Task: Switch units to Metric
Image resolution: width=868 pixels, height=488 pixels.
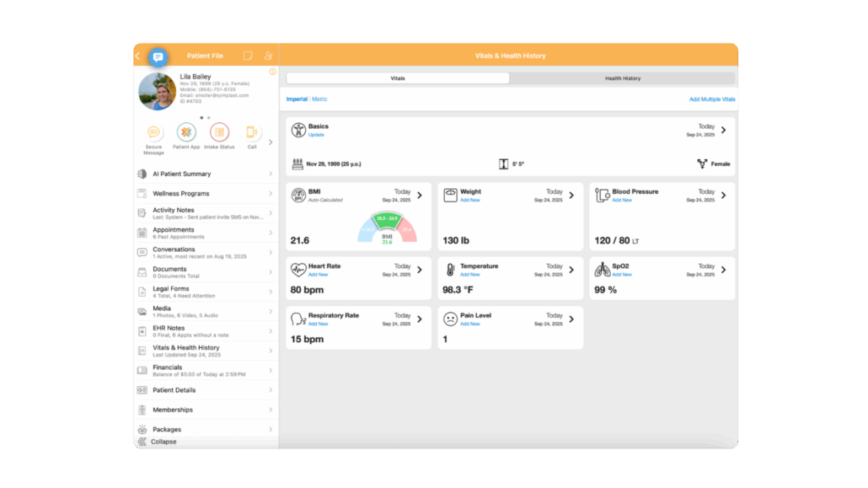Action: pos(320,99)
